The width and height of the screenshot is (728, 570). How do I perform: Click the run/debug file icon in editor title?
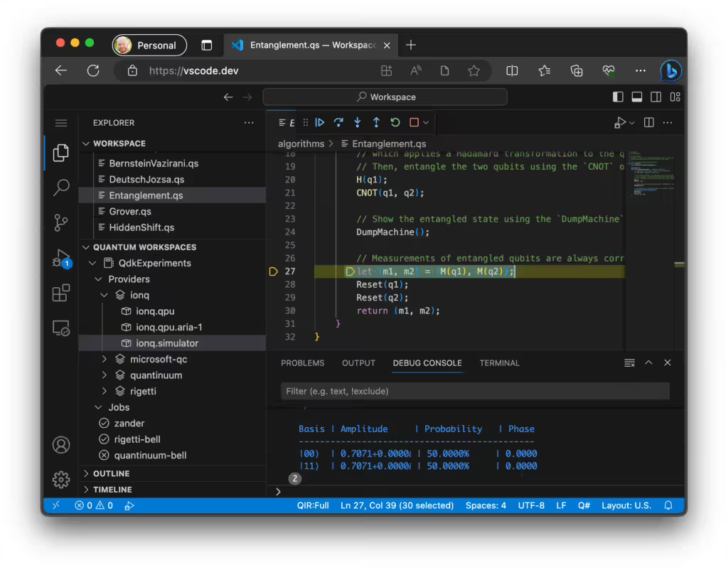coord(620,123)
